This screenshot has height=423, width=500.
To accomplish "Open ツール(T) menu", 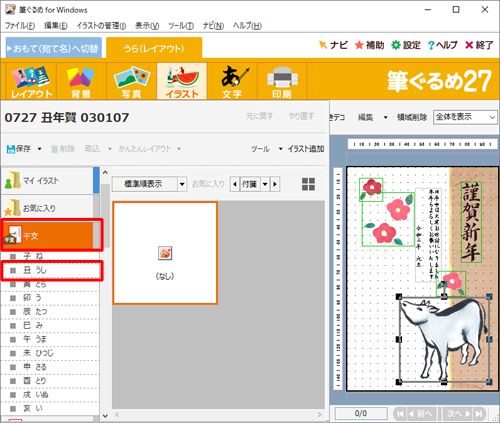I will point(181,26).
